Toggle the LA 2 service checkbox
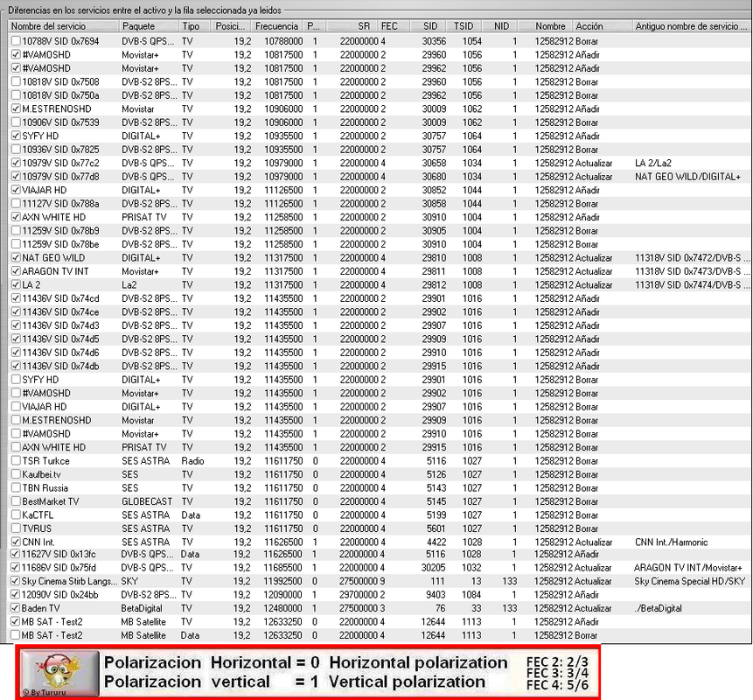The image size is (753, 700). (16, 285)
